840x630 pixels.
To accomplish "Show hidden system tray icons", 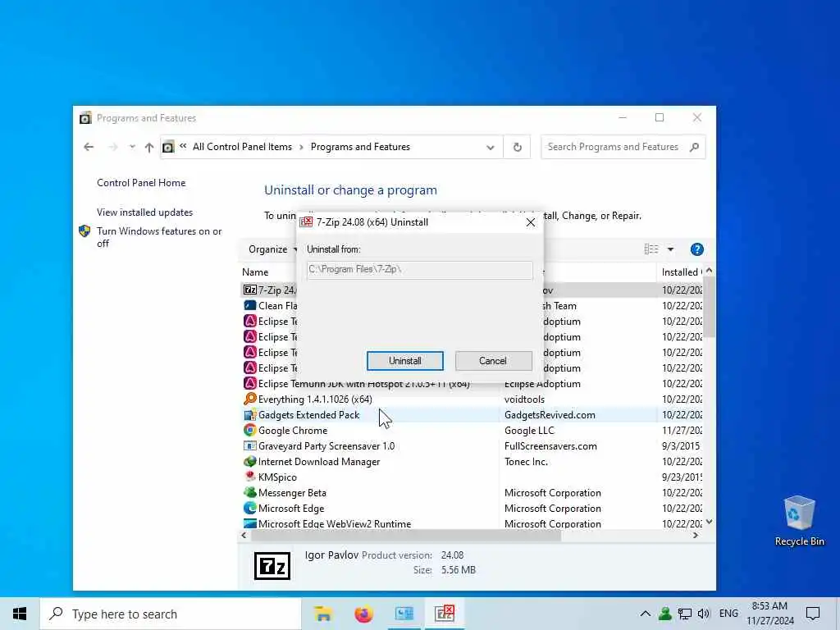I will point(646,614).
